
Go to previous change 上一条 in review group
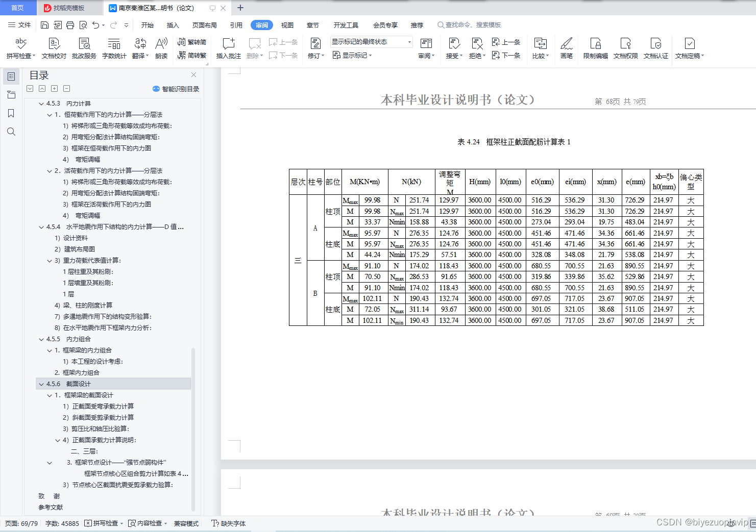pos(506,42)
